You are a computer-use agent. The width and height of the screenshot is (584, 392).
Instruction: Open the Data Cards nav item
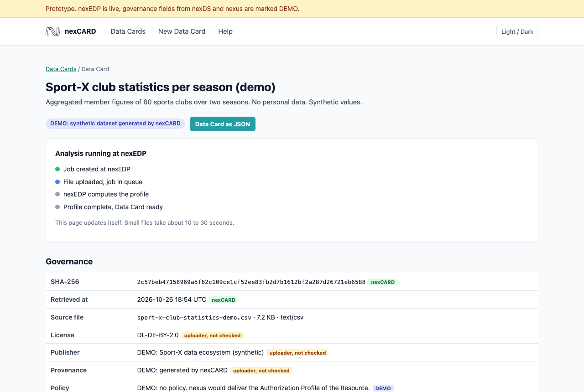click(x=128, y=31)
